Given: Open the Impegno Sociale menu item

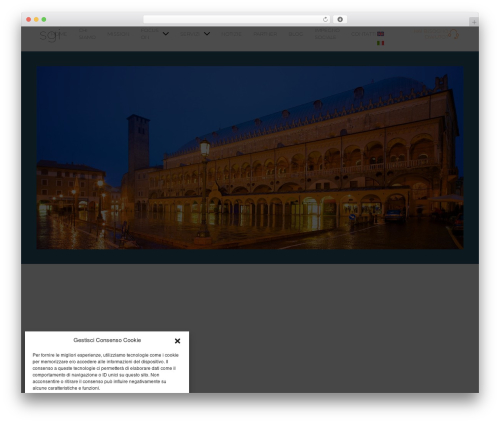Looking at the screenshot, I should (327, 34).
